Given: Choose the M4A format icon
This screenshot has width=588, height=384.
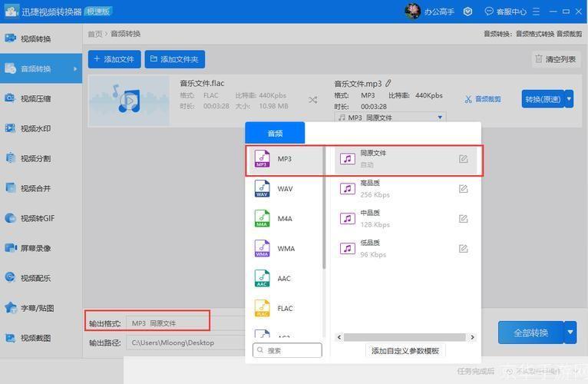Looking at the screenshot, I should pos(262,218).
